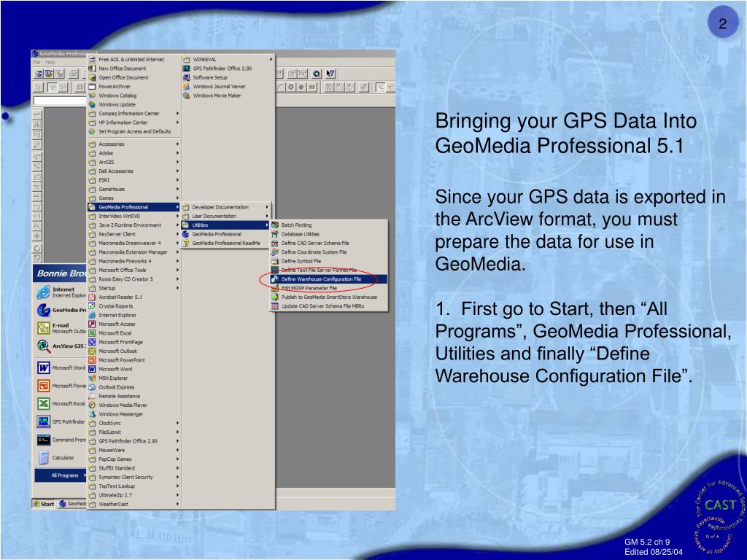Open Calculator from start menu

(x=61, y=458)
